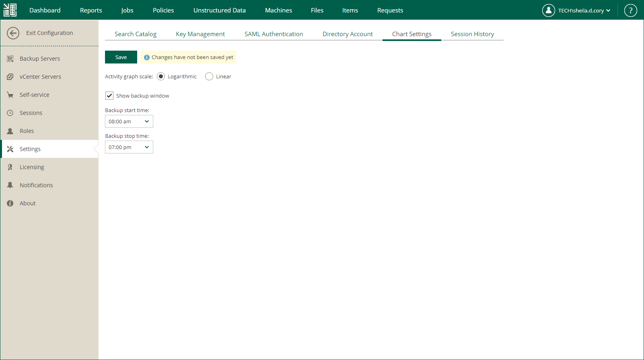The image size is (644, 360).
Task: Click the 'Activity graph scale:' label
Action: pyautogui.click(x=129, y=76)
